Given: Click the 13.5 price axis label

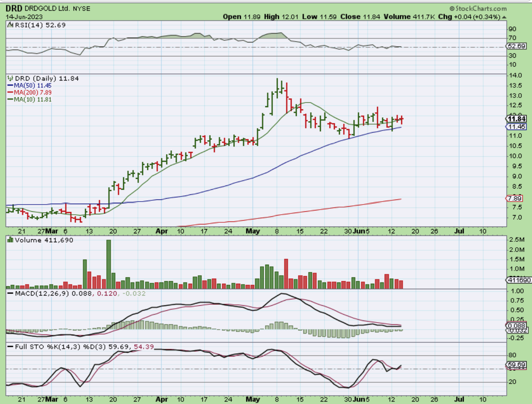Looking at the screenshot, I should 515,86.
